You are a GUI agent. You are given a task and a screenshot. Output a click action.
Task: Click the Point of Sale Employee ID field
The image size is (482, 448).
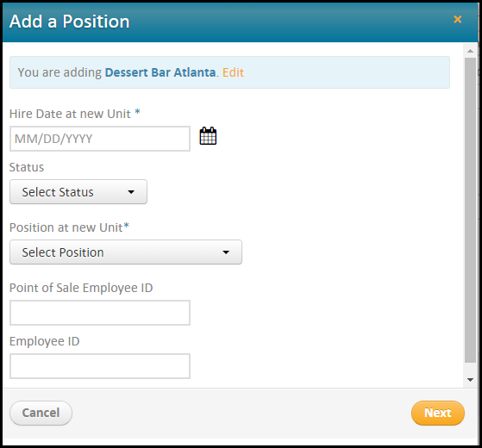100,313
